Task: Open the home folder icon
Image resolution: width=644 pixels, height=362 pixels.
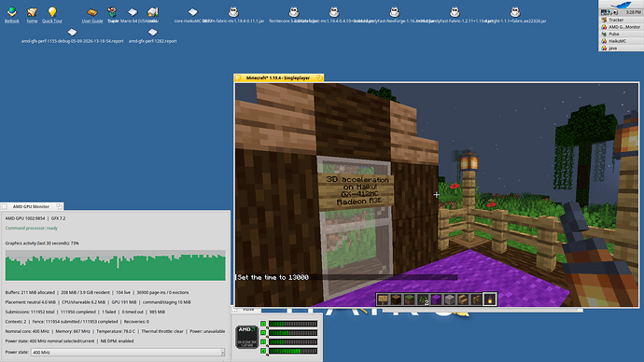Action: (32, 12)
